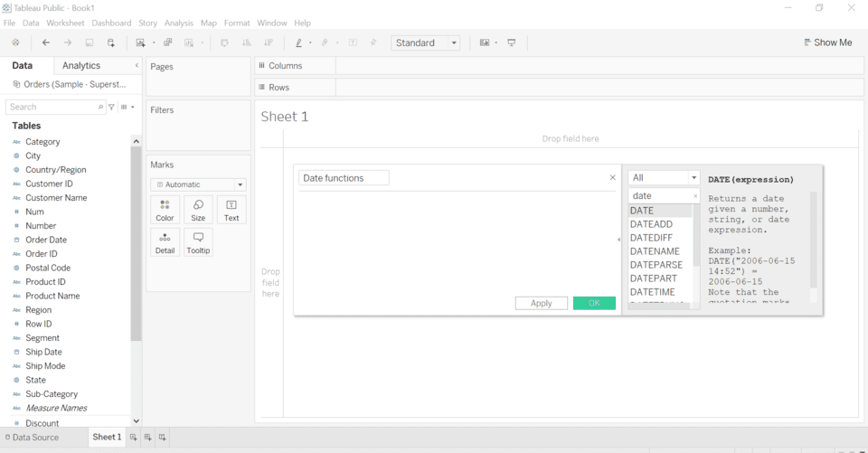
Task: Click the Size marks card button
Action: click(198, 210)
